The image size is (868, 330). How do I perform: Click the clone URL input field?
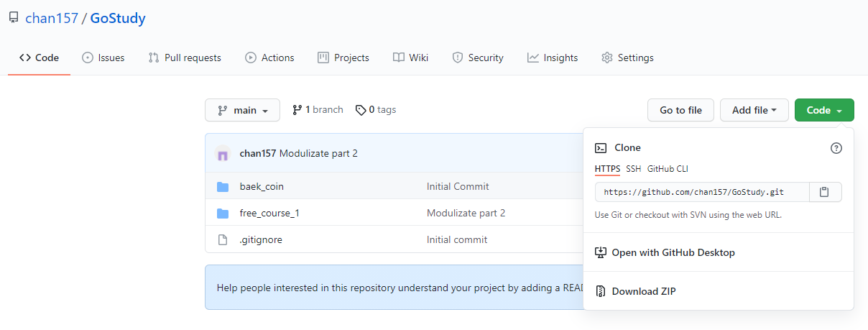pyautogui.click(x=702, y=192)
